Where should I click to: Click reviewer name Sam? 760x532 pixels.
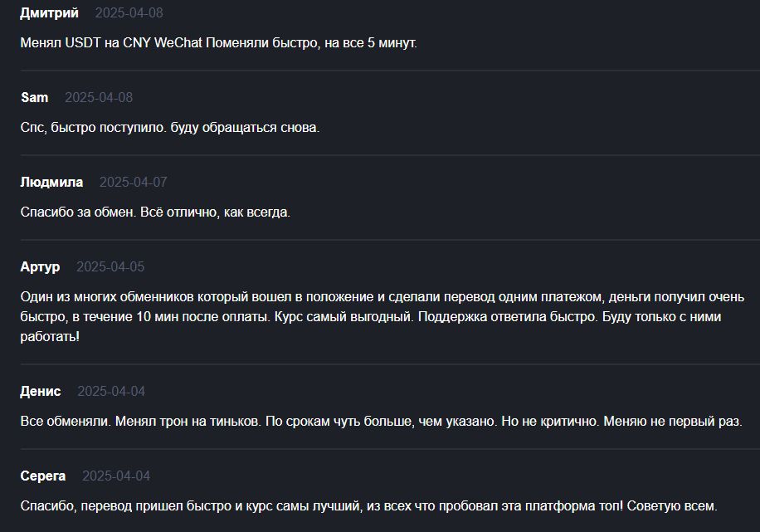[x=34, y=97]
